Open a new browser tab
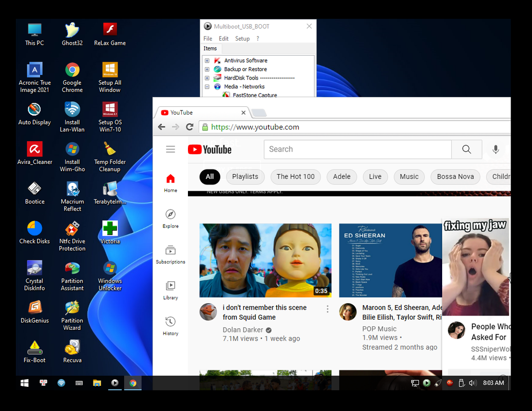532x411 pixels. (259, 113)
